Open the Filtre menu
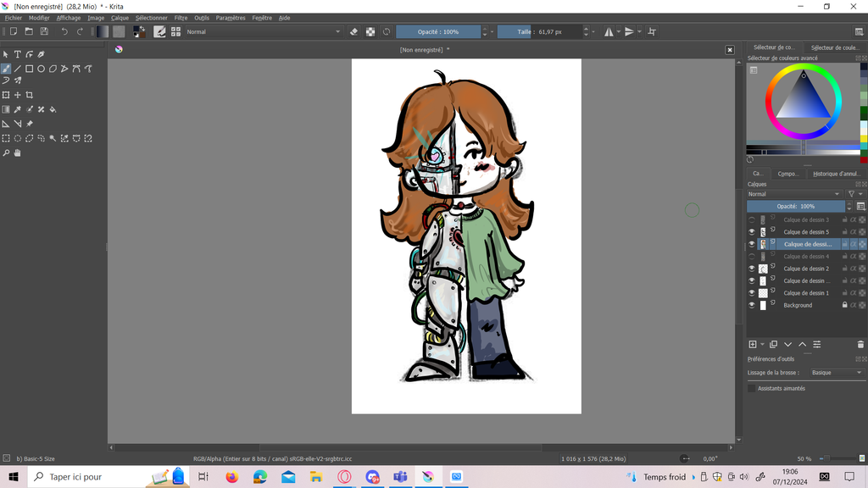This screenshot has width=868, height=488. coord(181,18)
